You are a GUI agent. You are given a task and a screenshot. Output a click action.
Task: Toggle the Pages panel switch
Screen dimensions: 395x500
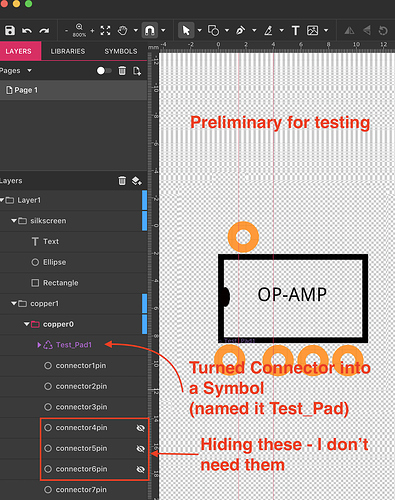pos(104,71)
